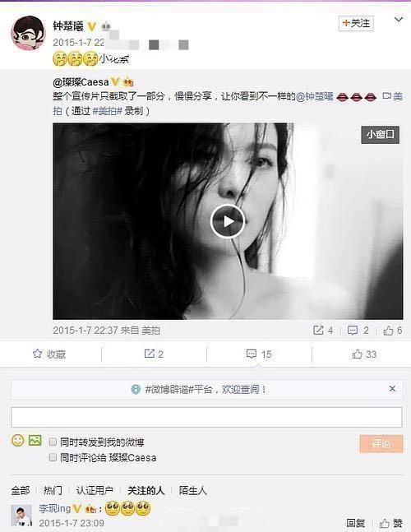Open 小窗口 mini player mode
This screenshot has height=532, width=411.
[x=380, y=135]
